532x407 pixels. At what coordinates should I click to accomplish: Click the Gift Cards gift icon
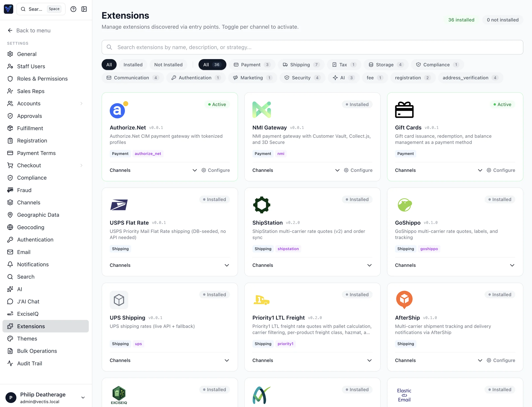click(x=404, y=110)
